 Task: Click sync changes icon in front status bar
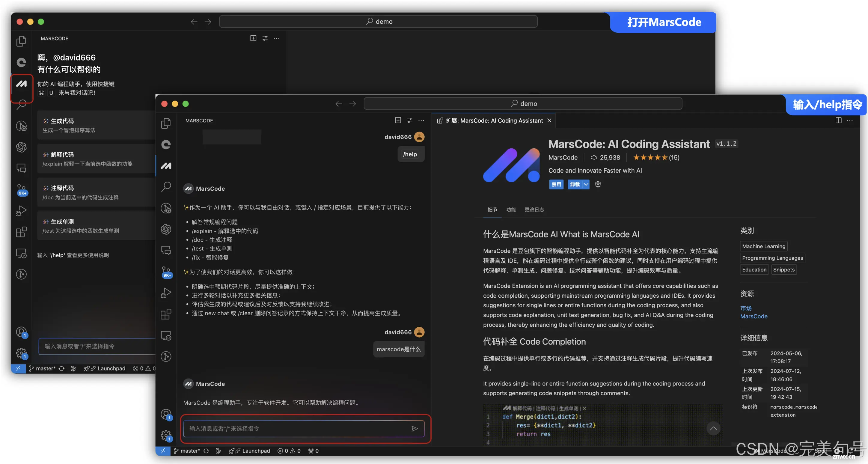click(206, 451)
